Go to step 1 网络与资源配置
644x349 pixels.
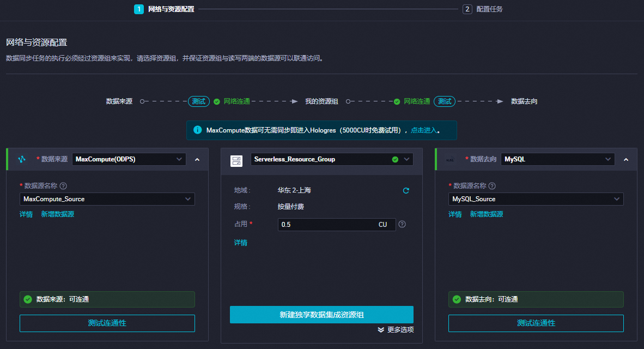165,9
